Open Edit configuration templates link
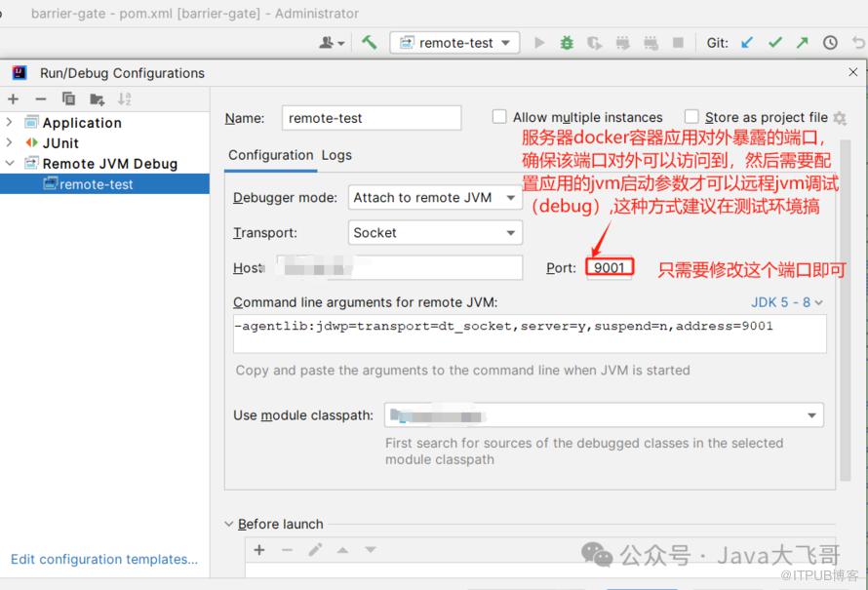The image size is (868, 590). pyautogui.click(x=104, y=560)
